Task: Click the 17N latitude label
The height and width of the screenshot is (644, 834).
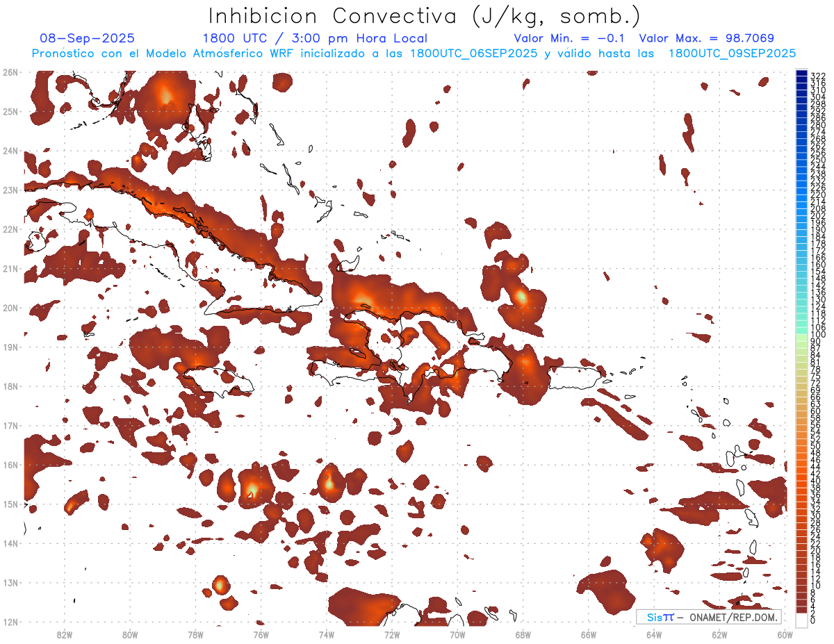Action: point(10,425)
